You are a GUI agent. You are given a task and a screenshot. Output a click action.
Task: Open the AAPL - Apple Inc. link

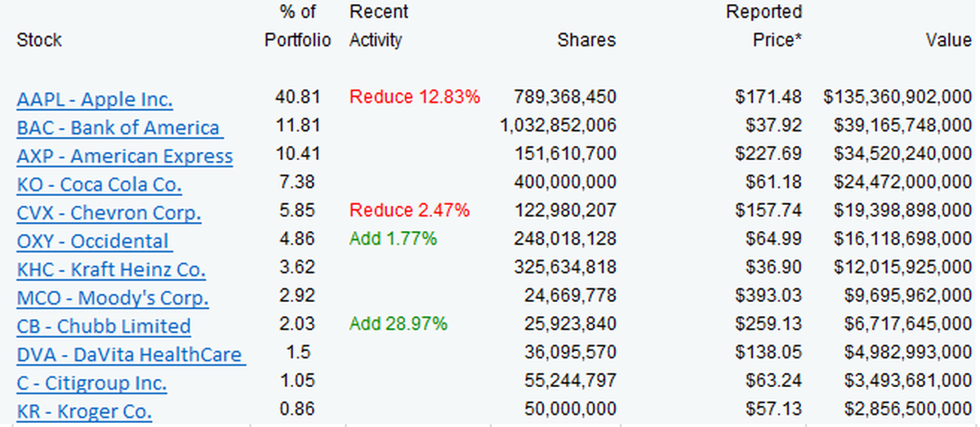pos(94,100)
